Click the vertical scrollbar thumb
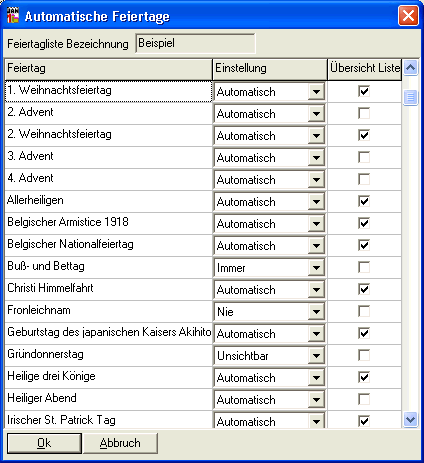Viewport: 424px width, 463px height. tap(410, 98)
